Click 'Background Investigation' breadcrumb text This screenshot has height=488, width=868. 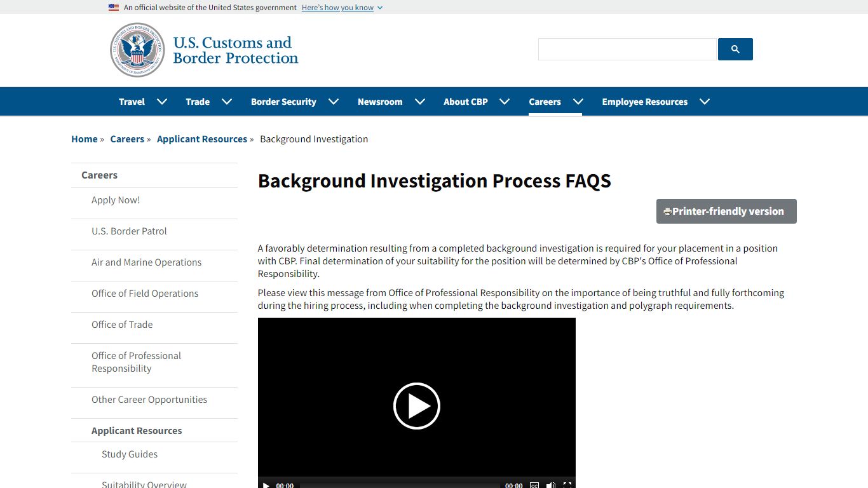pyautogui.click(x=314, y=139)
